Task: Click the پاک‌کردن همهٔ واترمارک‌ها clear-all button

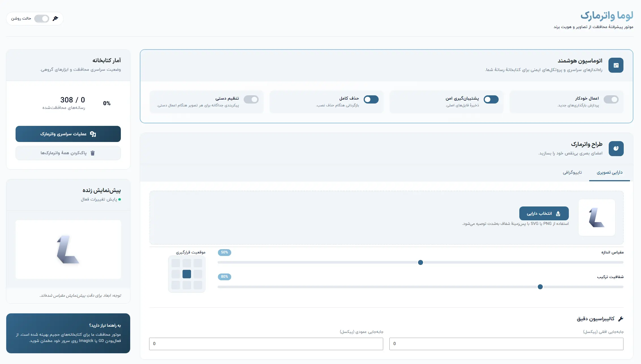Action: [x=68, y=153]
